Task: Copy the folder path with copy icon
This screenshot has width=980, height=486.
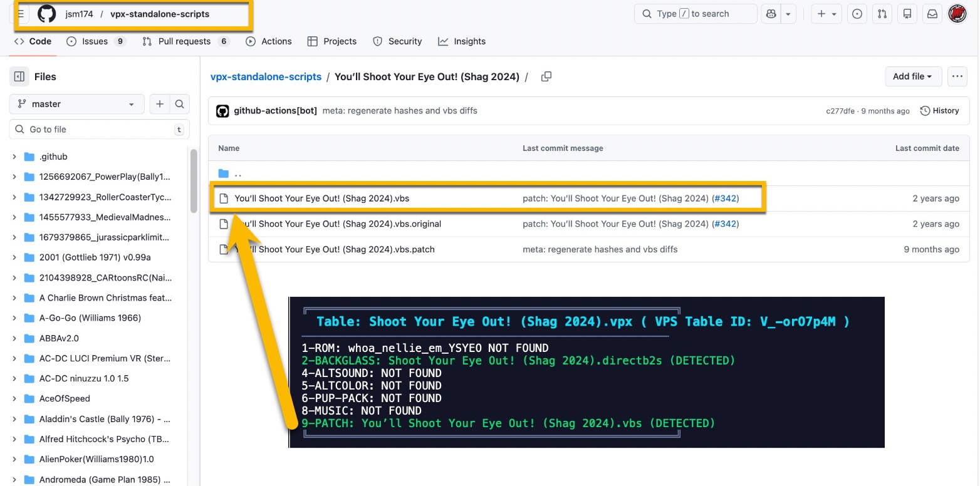Action: 546,76
